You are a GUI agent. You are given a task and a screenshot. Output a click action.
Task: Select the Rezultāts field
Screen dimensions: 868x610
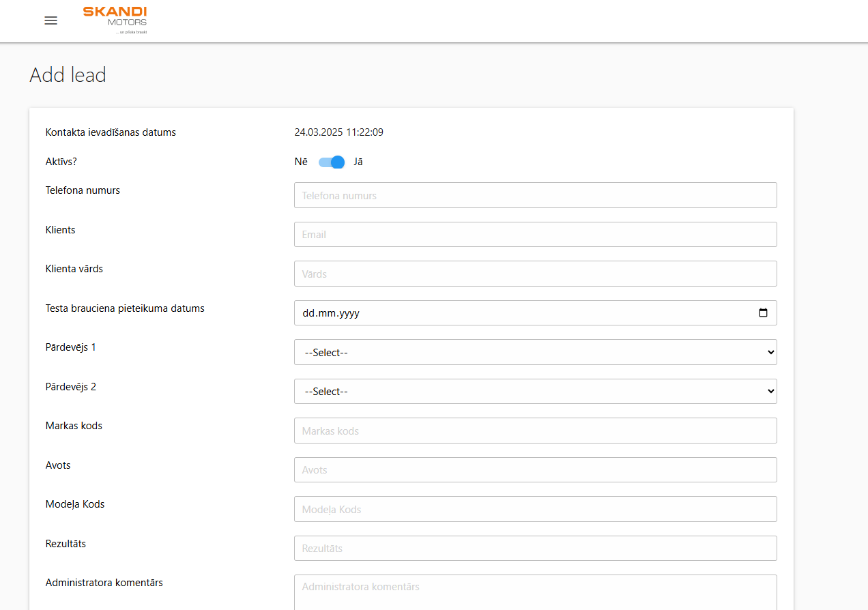pyautogui.click(x=535, y=548)
